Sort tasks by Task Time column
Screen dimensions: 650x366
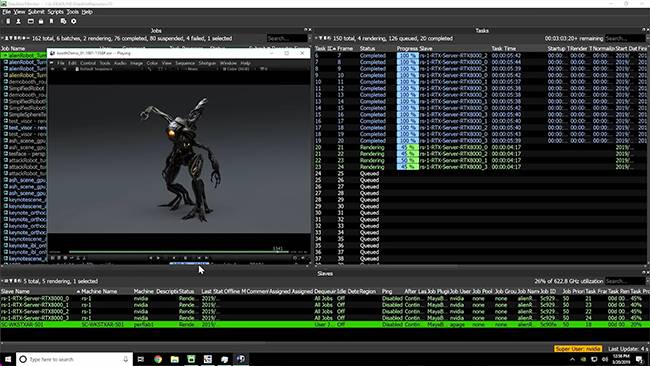(x=504, y=48)
